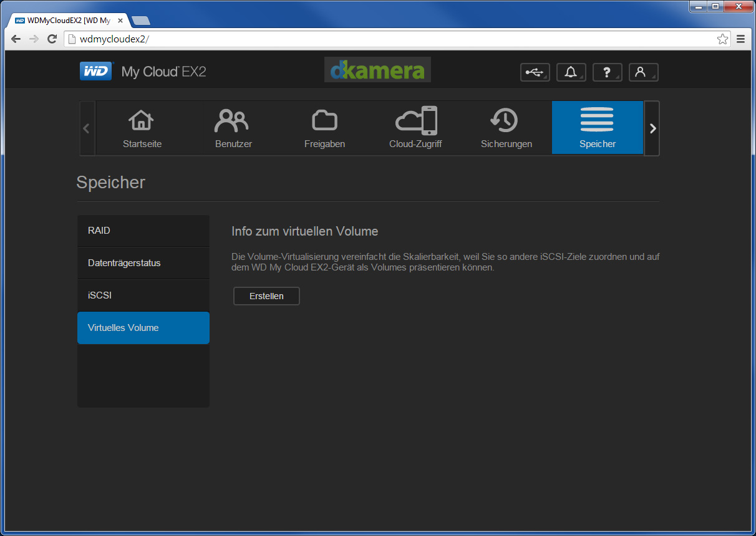Viewport: 756px width, 536px height.
Task: Click the WD logo in the header
Action: 96,72
